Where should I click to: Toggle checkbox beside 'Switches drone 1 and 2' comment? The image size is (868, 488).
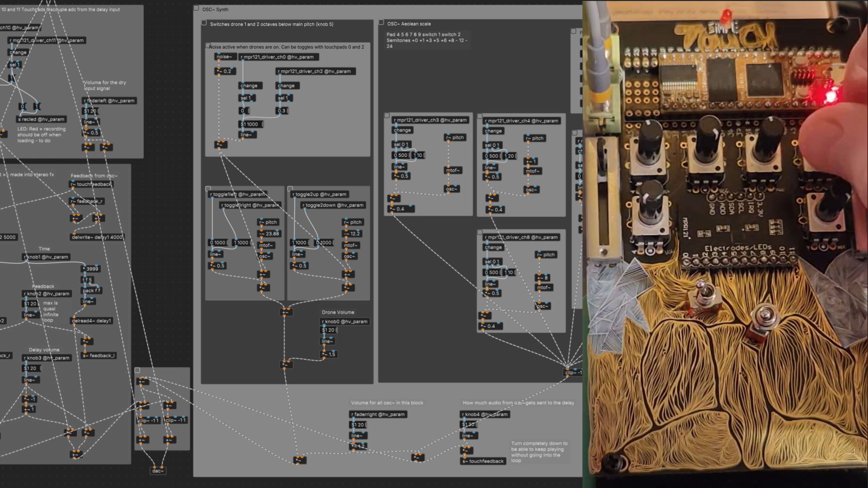click(x=204, y=23)
